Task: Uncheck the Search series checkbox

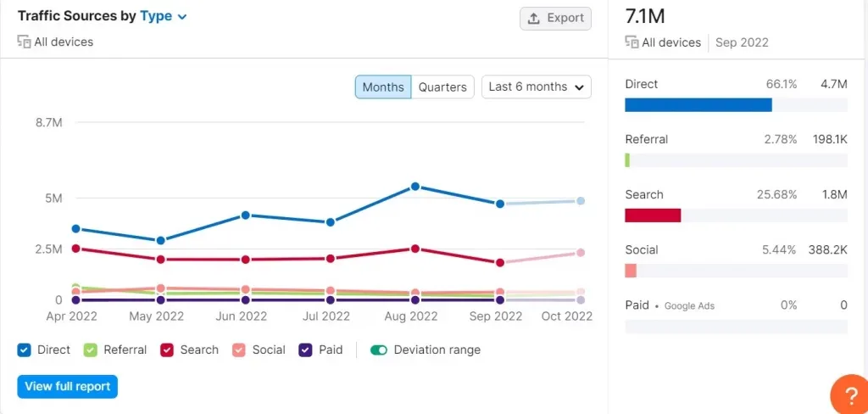Action: [x=167, y=350]
